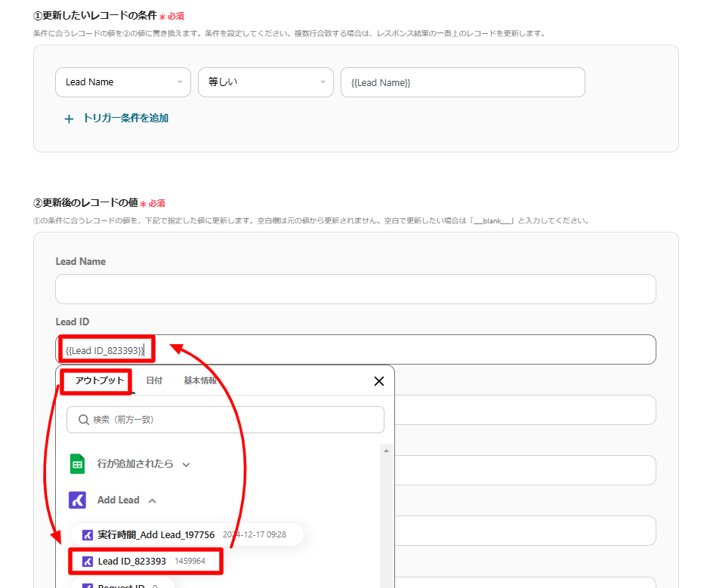
Task: Switch to the 日付 tab
Action: tap(154, 380)
